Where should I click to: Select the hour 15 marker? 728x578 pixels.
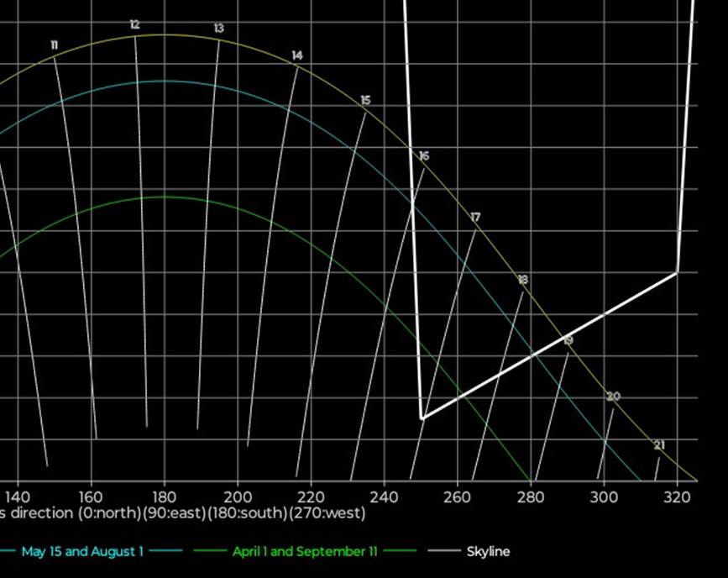(365, 101)
